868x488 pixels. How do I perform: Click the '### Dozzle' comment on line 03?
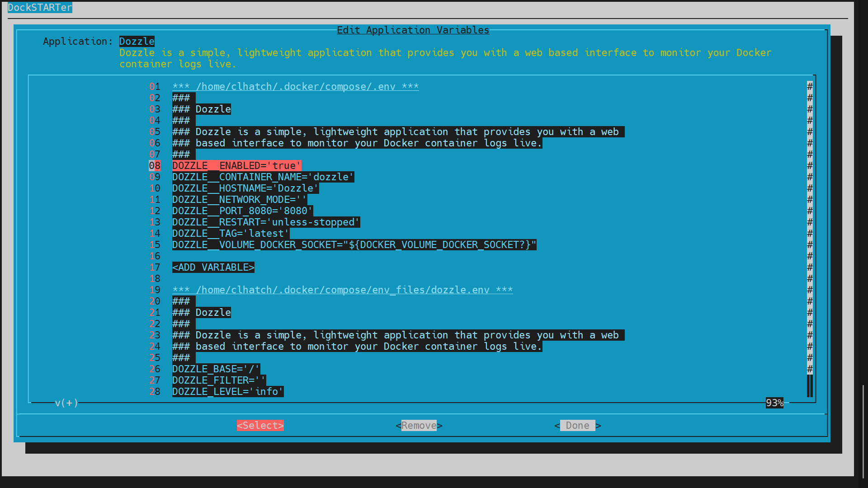(x=202, y=109)
